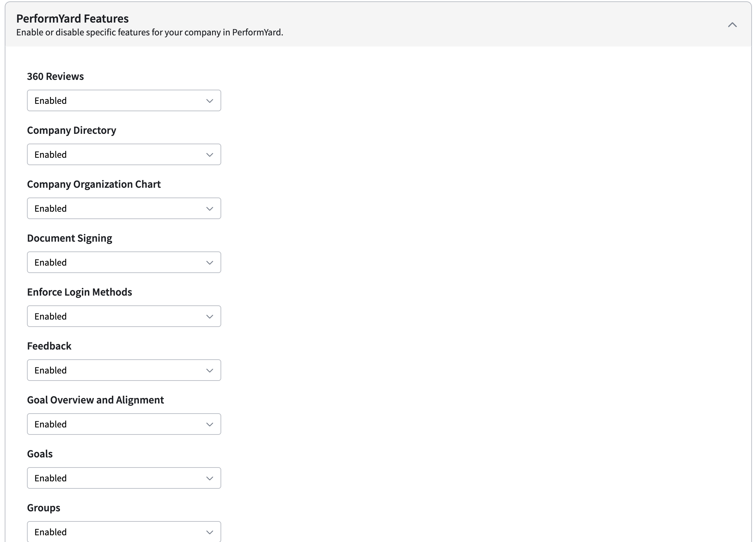Open the Company Organization Chart dropdown
756x542 pixels.
[x=124, y=208]
